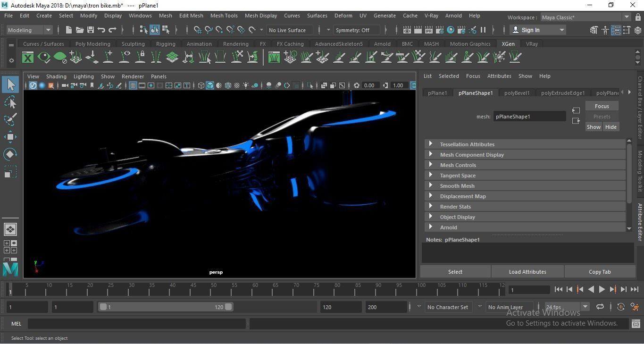Click the time range slider bar
The width and height of the screenshot is (644, 344).
(x=166, y=307)
